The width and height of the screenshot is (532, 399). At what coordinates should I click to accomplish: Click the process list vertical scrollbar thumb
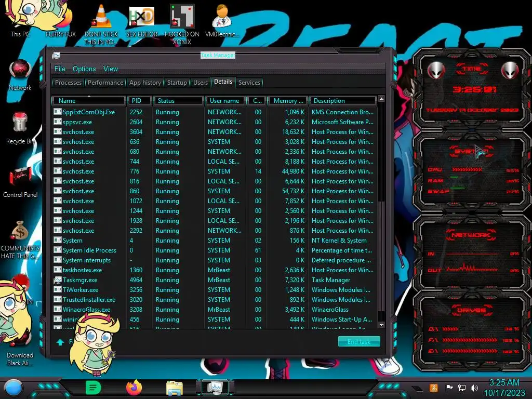click(x=381, y=256)
